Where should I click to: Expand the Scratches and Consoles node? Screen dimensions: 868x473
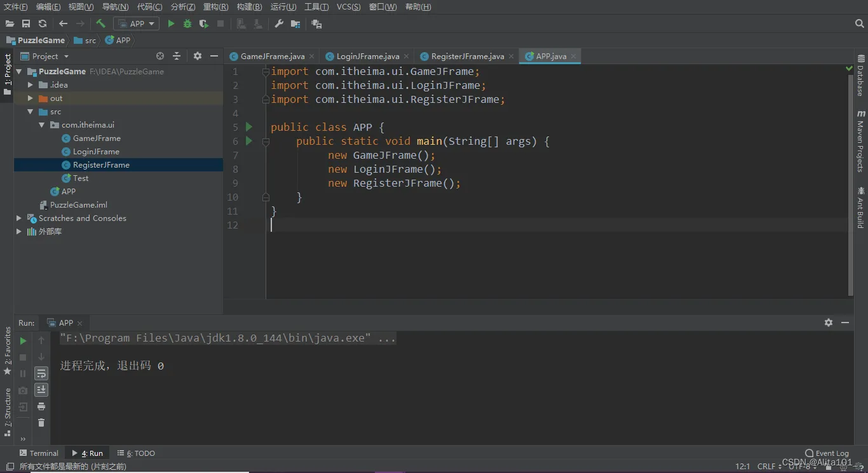[x=19, y=218]
